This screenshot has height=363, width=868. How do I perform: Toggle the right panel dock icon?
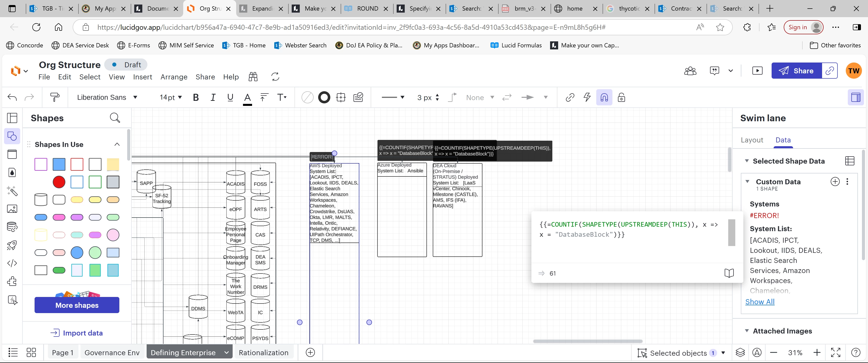click(856, 98)
